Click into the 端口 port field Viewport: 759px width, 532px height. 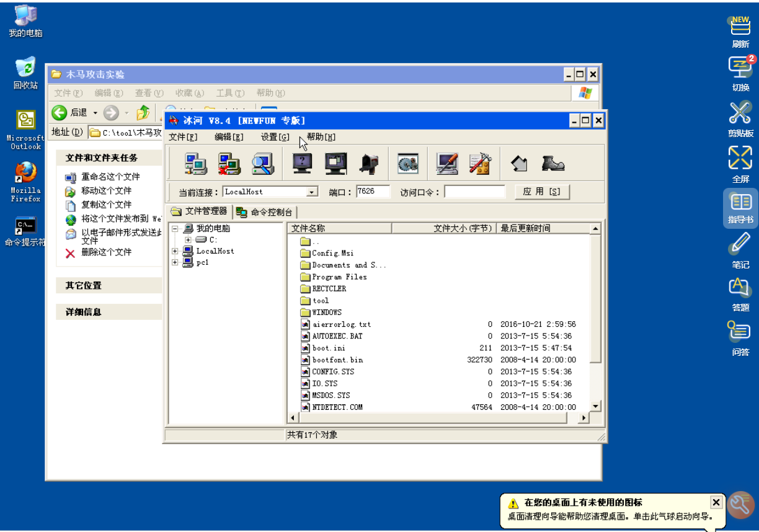click(x=373, y=192)
